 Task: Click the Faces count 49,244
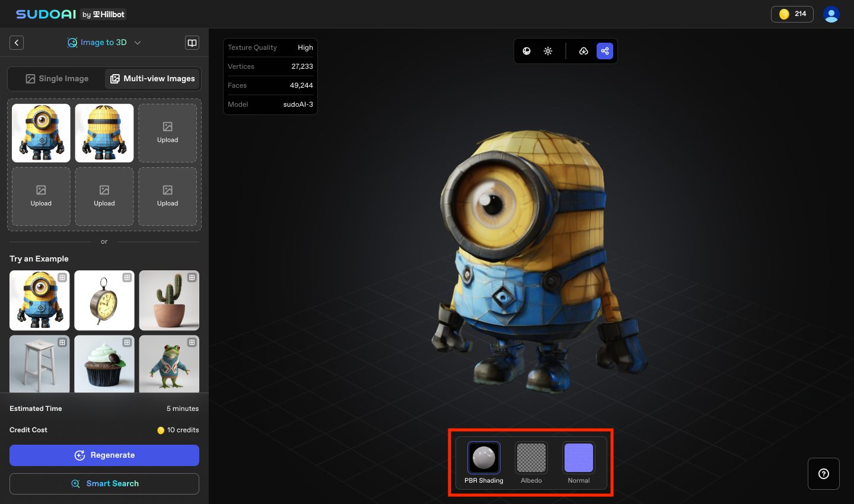pos(301,85)
